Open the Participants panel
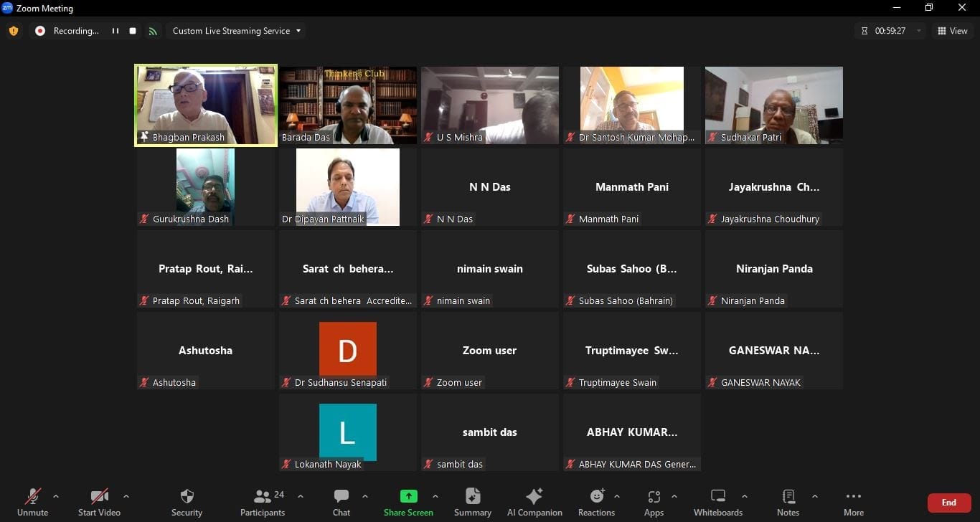This screenshot has width=980, height=522. (263, 502)
